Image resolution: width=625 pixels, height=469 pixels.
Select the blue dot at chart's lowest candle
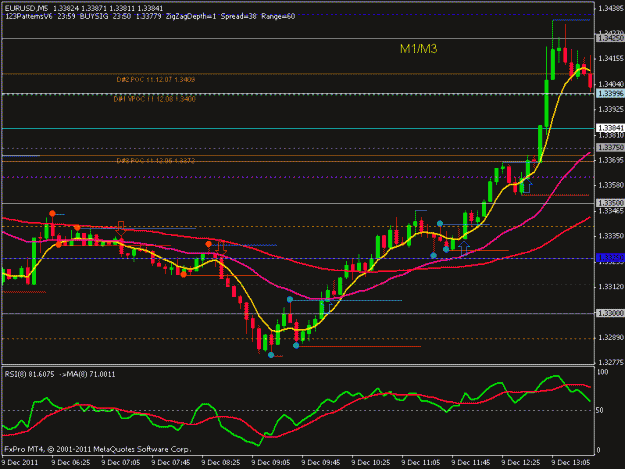[x=271, y=355]
